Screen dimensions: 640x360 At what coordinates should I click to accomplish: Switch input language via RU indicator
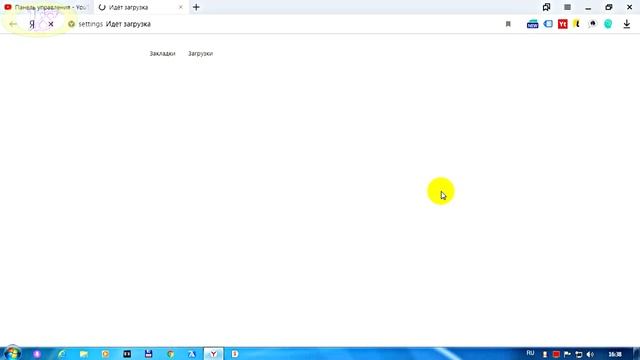(x=530, y=353)
